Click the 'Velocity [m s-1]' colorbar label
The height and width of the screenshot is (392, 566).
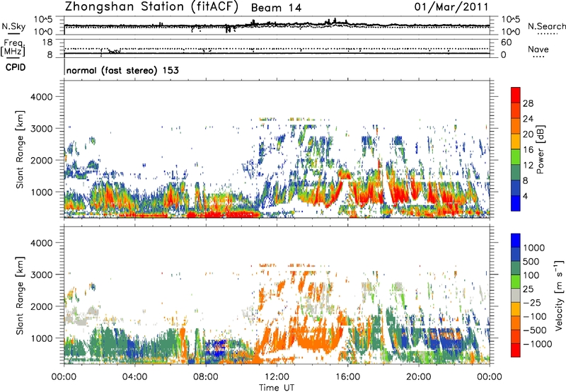[x=559, y=295]
